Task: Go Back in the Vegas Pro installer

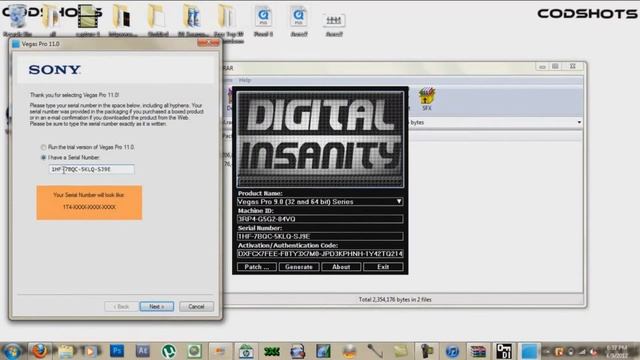Action: click(121, 307)
